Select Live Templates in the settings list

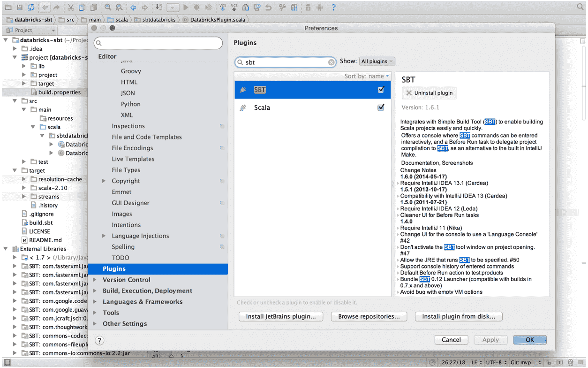pyautogui.click(x=133, y=159)
